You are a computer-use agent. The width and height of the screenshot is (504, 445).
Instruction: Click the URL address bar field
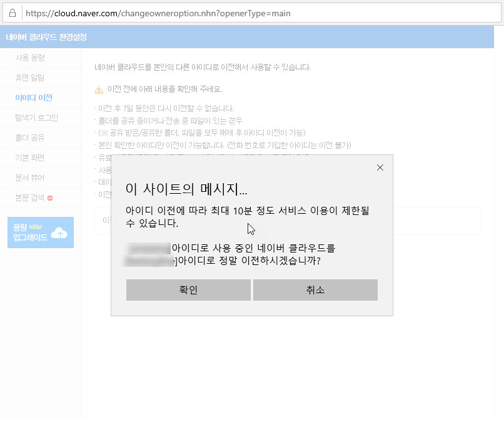pyautogui.click(x=251, y=13)
